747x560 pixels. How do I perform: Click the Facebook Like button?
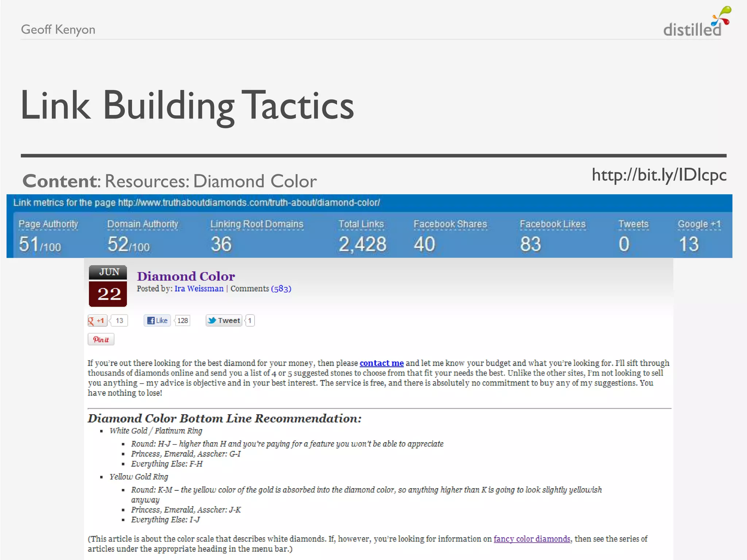click(x=157, y=321)
